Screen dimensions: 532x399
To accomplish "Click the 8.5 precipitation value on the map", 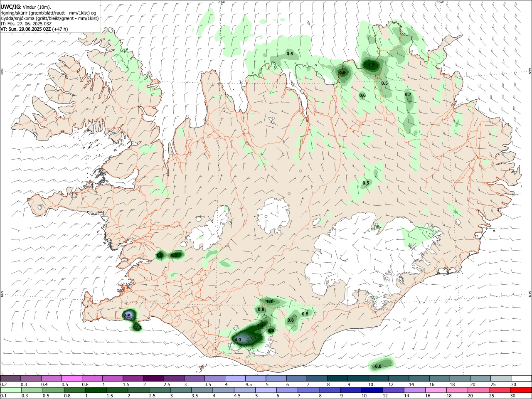I will (x=128, y=316).
